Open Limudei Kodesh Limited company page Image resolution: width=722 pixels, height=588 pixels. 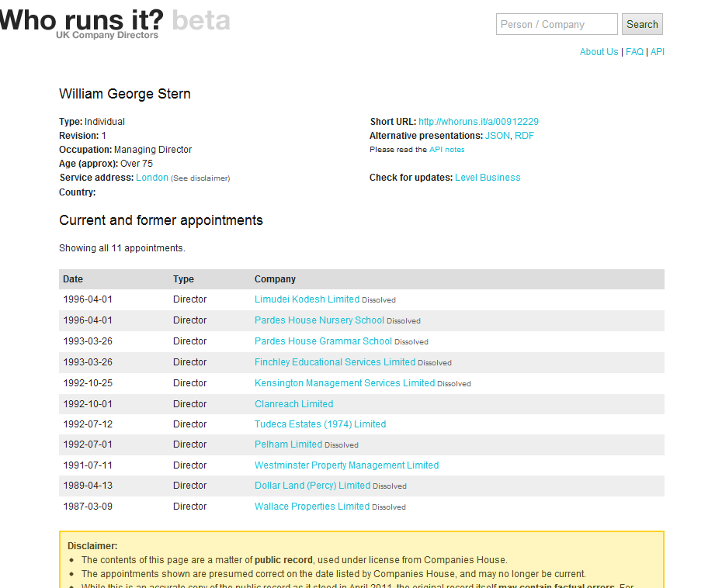click(307, 299)
